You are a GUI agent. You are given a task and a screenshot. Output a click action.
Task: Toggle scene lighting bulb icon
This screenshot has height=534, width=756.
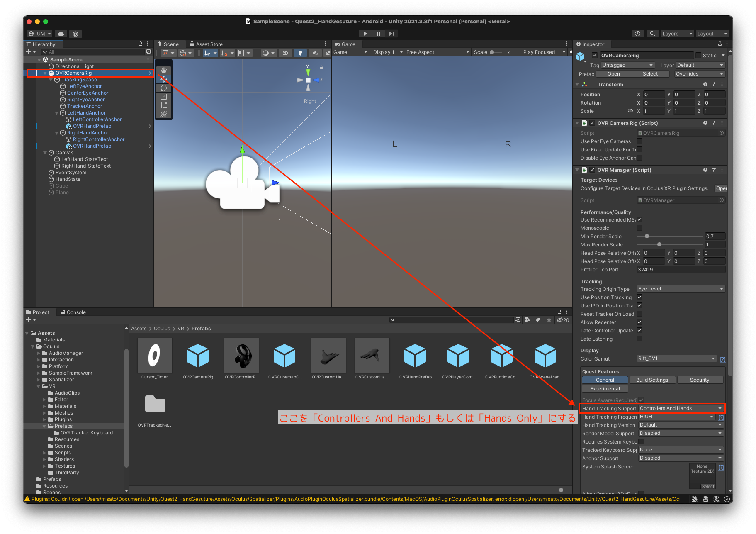pos(300,53)
